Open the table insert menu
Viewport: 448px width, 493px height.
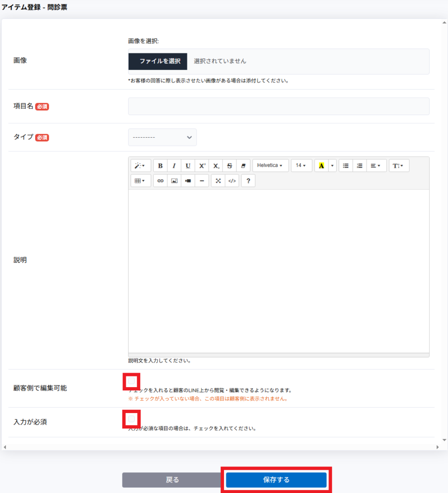point(140,181)
